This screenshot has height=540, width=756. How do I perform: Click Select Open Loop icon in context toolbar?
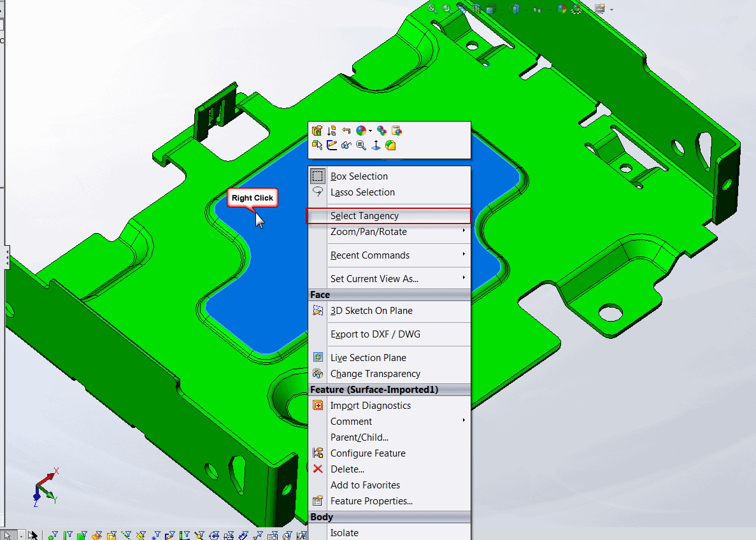317,131
